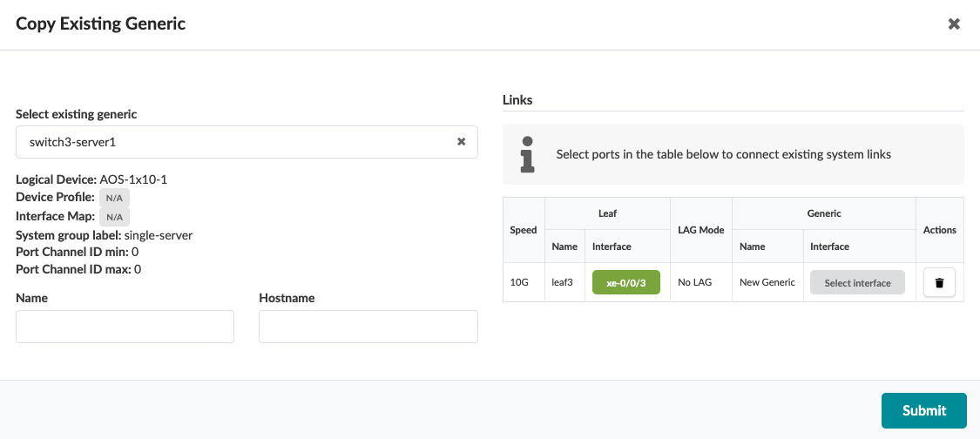Click the Device Profile N/A badge
The height and width of the screenshot is (439, 980).
tap(114, 198)
